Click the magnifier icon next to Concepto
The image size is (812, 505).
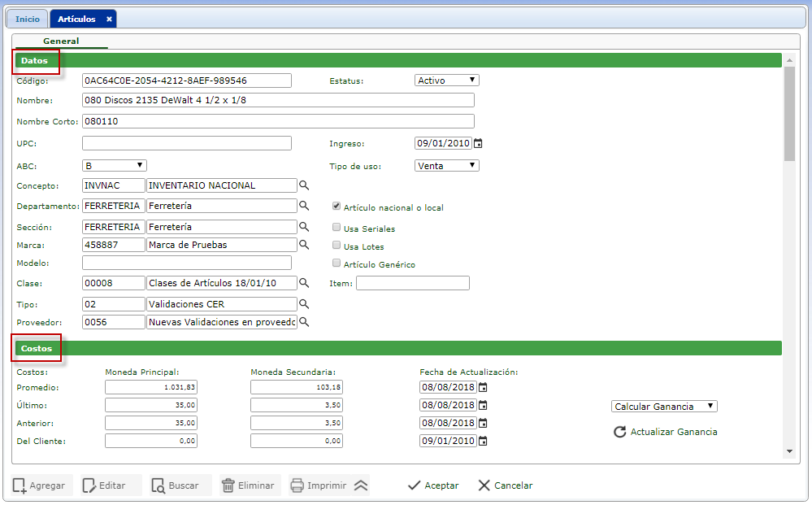[x=305, y=185]
